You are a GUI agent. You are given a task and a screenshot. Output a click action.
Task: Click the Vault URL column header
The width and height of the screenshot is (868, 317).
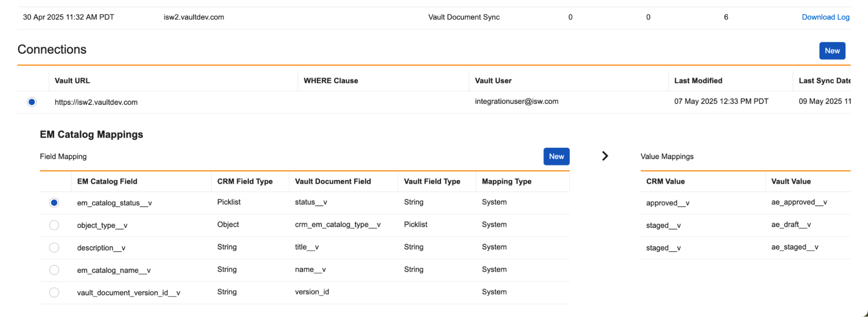pos(72,80)
